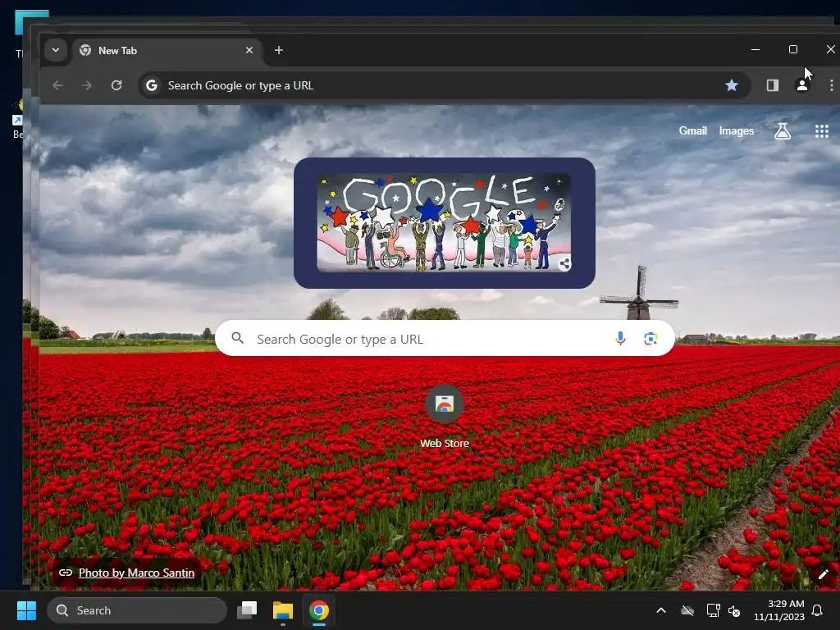The width and height of the screenshot is (840, 630).
Task: Open Chrome three-dot menu
Action: 831,85
